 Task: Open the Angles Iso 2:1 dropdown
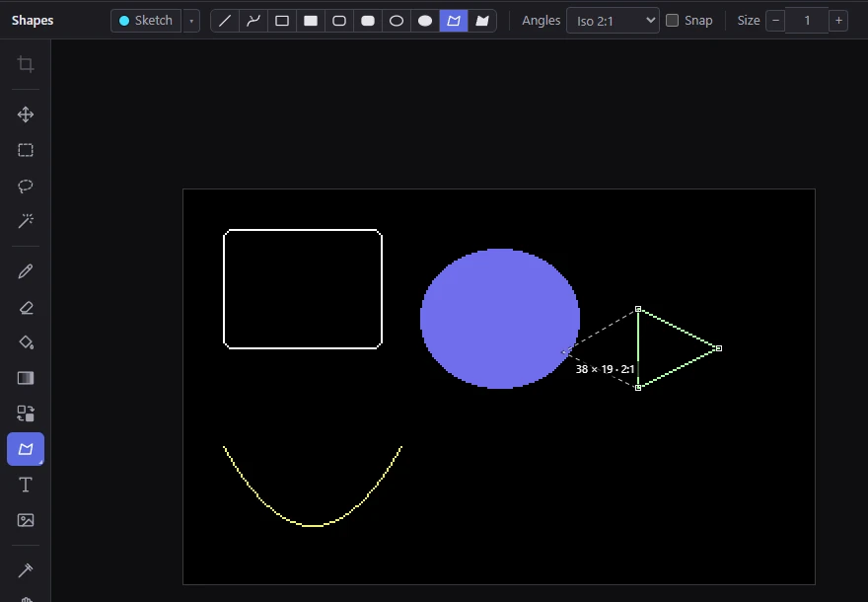click(x=613, y=21)
